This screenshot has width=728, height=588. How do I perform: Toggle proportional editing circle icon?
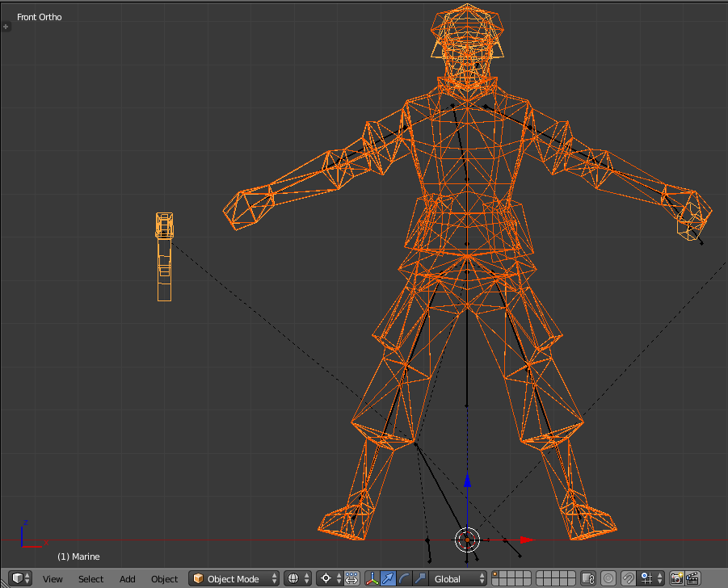(x=608, y=579)
